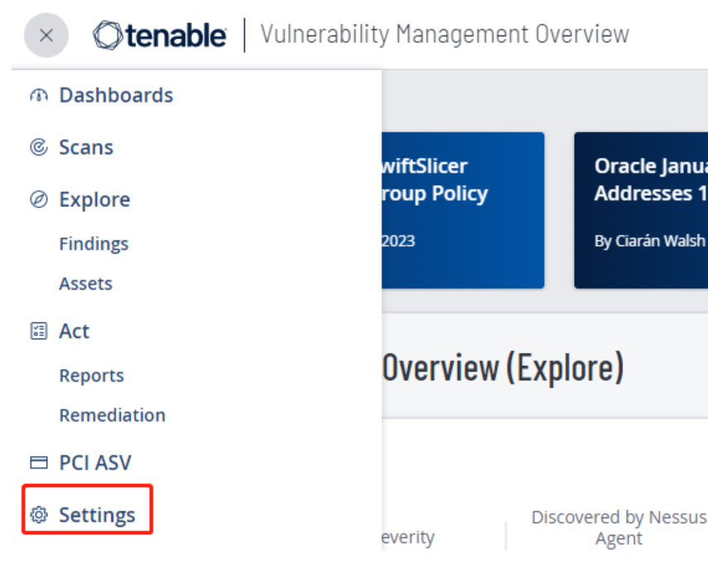708x588 pixels.
Task: Select Remediation in the sidebar
Action: pos(112,415)
